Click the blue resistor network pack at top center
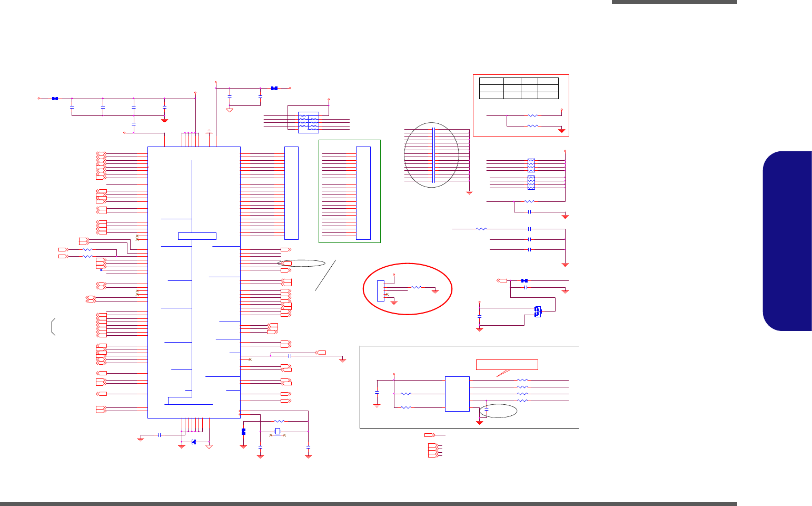This screenshot has height=506, width=812. point(309,122)
